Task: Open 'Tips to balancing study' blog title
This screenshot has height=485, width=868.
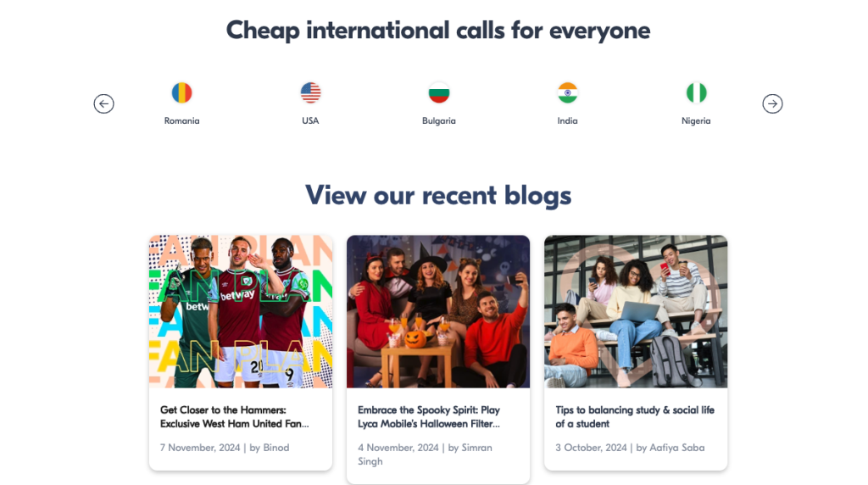Action: tap(635, 416)
